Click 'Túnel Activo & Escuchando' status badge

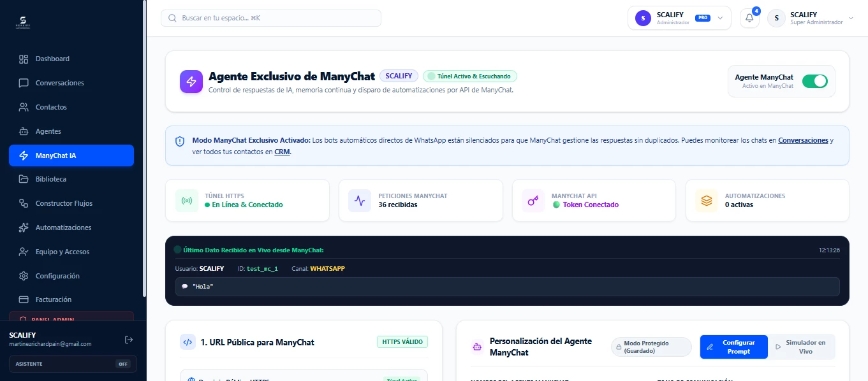coord(469,76)
